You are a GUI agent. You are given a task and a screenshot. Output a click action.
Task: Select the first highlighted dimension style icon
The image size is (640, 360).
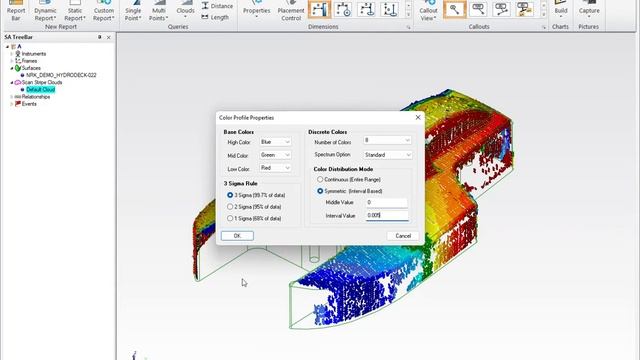point(319,9)
